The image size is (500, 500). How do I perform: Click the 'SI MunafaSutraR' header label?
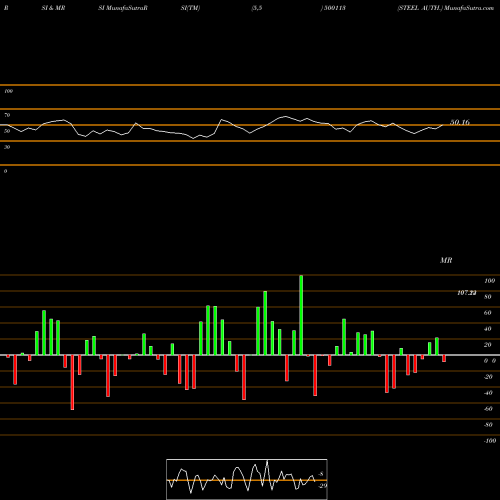click(123, 8)
